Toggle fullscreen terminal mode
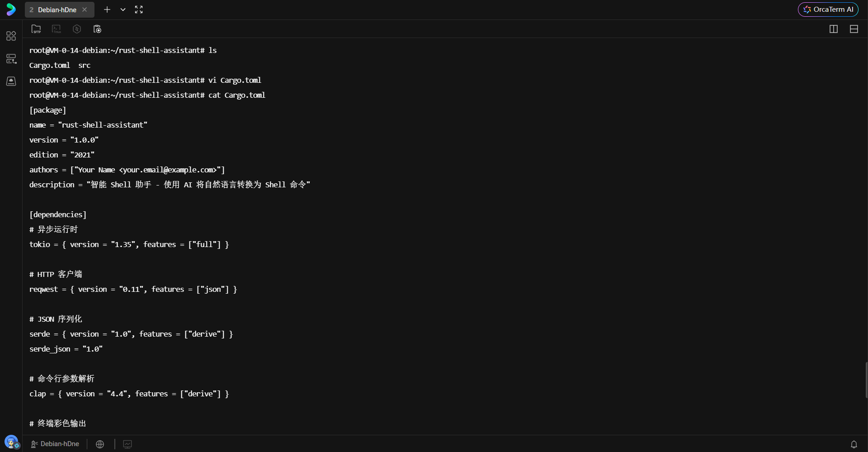Viewport: 868px width, 452px height. pos(139,10)
